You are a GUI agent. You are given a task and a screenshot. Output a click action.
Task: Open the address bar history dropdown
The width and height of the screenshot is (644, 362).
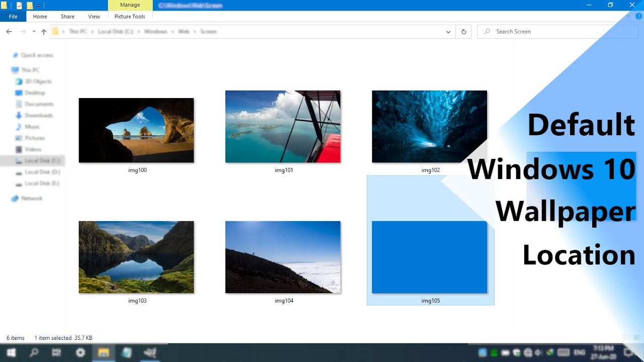tap(448, 32)
